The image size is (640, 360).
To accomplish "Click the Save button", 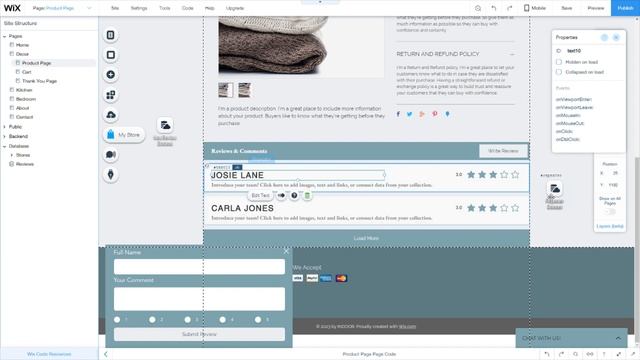I will tap(567, 8).
